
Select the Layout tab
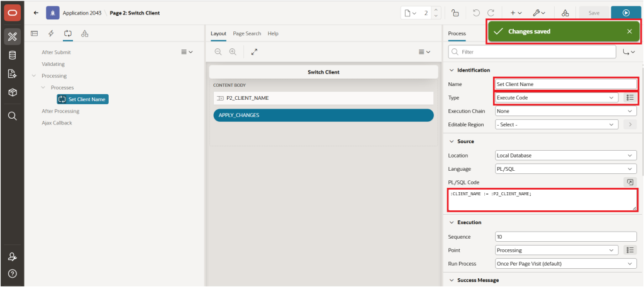218,34
